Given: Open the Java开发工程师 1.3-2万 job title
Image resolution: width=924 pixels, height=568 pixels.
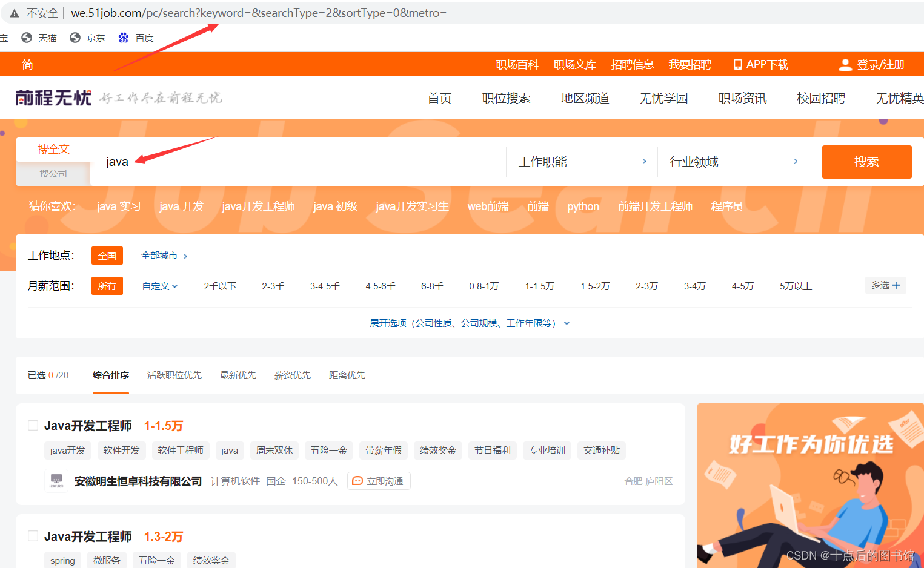Looking at the screenshot, I should [x=88, y=537].
